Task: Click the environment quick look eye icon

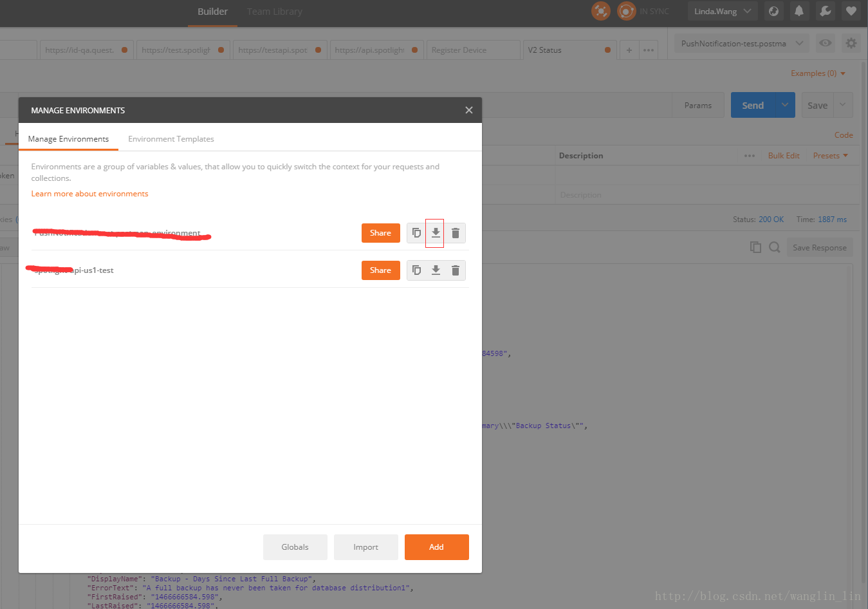Action: click(x=825, y=43)
